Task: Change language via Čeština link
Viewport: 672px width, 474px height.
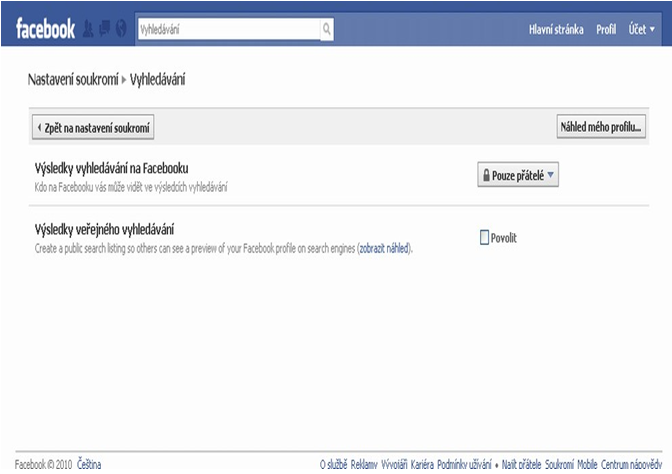Action: point(89,465)
